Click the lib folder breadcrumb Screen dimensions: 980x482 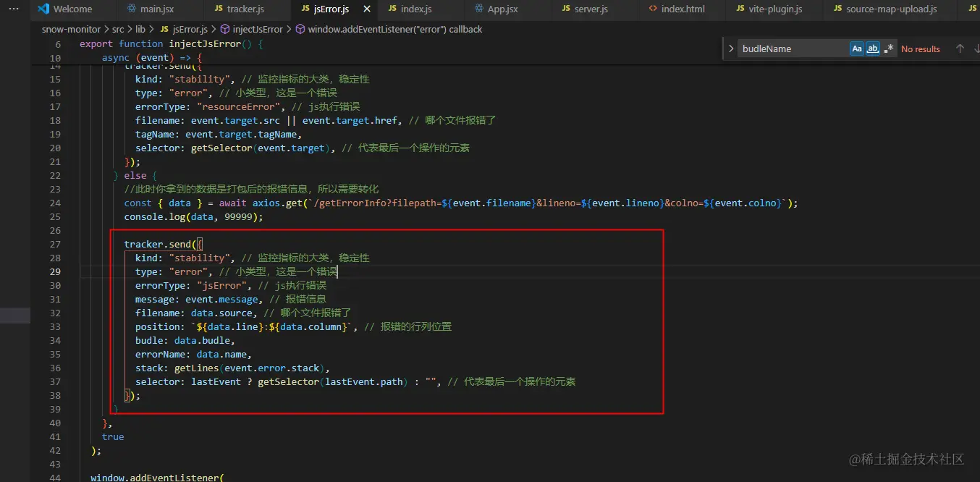[x=140, y=30]
